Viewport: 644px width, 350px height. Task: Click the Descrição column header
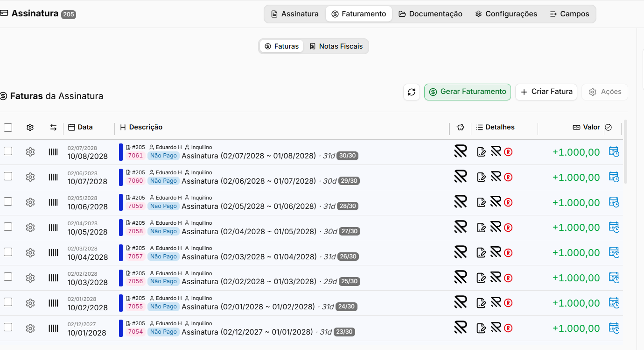[x=141, y=127]
